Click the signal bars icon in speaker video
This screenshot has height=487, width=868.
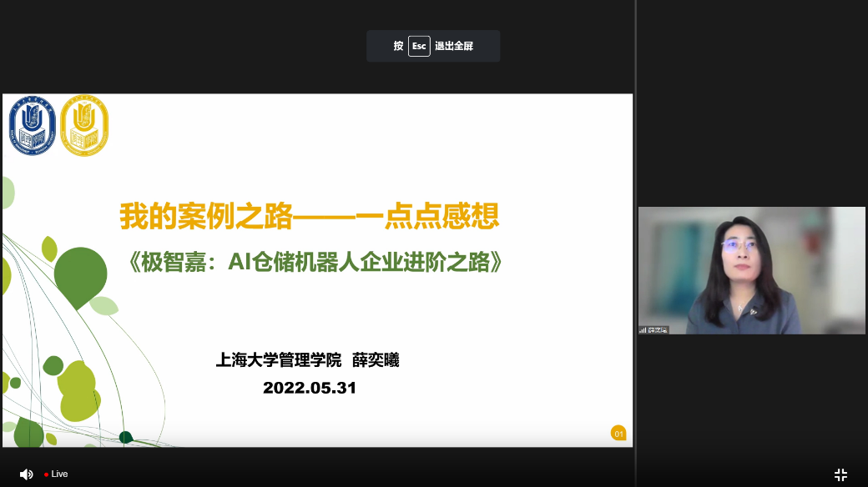click(x=643, y=330)
